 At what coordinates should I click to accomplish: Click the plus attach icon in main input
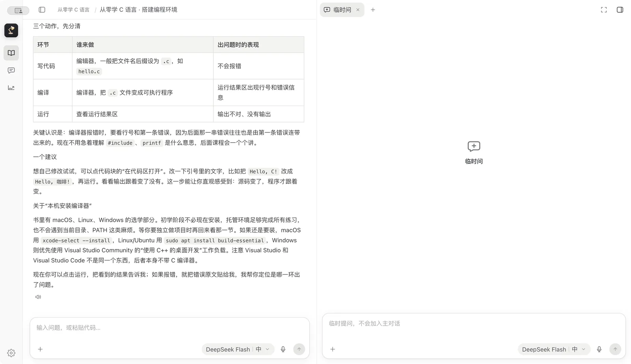[40, 349]
